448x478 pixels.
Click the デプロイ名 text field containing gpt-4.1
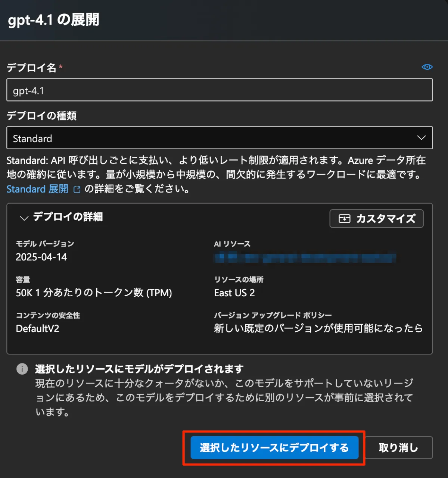click(x=220, y=90)
